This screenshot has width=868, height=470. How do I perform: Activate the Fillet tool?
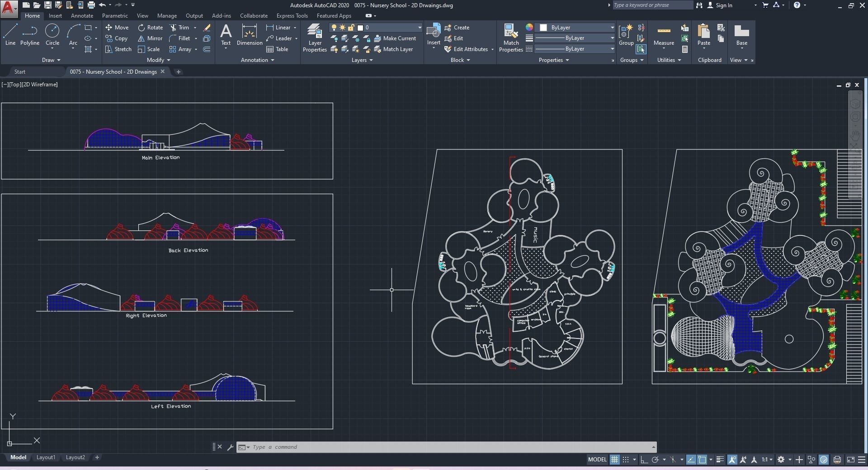(x=179, y=38)
